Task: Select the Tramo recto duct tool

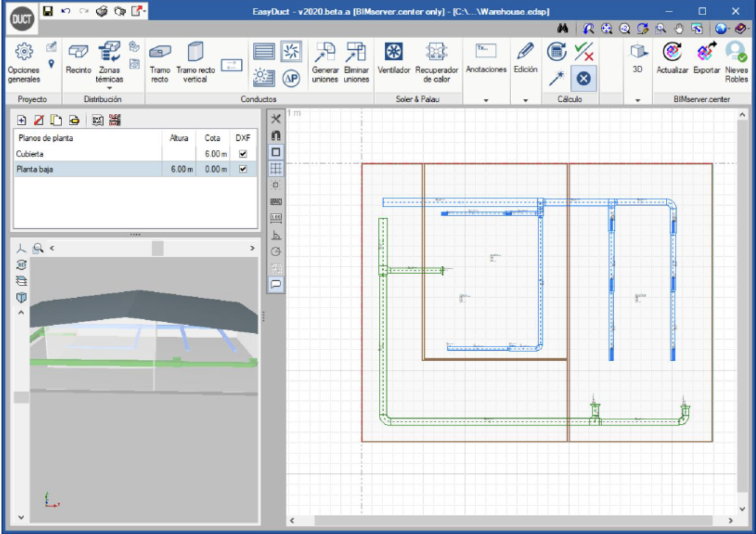Action: click(x=160, y=62)
